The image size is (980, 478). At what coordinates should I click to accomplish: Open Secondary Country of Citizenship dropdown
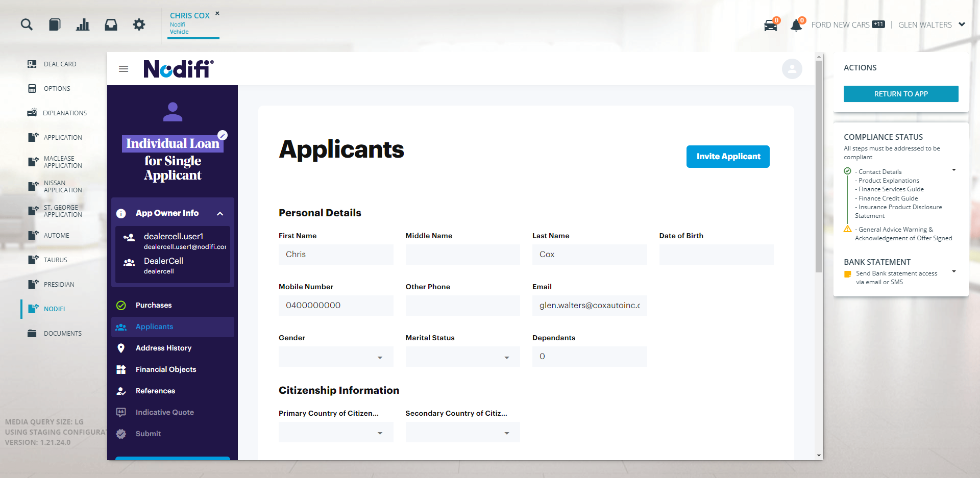[462, 432]
